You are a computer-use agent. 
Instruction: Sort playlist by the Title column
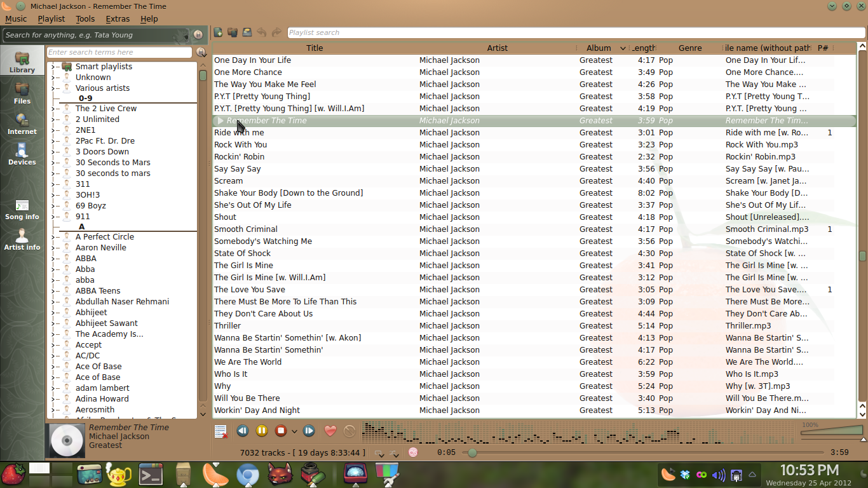coord(315,48)
